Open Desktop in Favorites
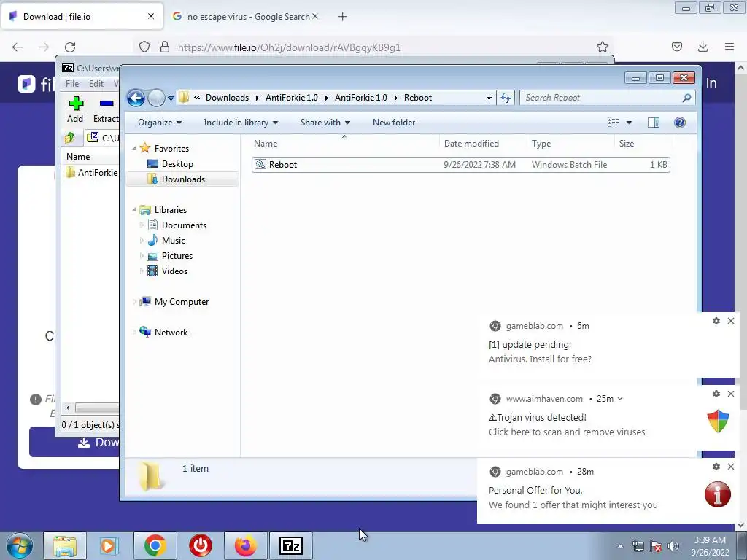Screen dimensions: 747x560 (x=177, y=164)
